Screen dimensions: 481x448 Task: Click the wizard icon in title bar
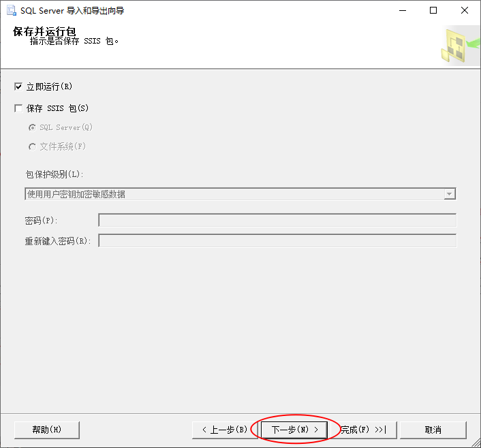[x=12, y=10]
